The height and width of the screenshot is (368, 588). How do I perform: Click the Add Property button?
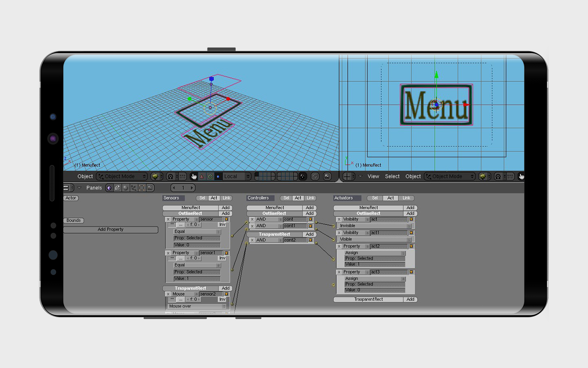pyautogui.click(x=111, y=230)
